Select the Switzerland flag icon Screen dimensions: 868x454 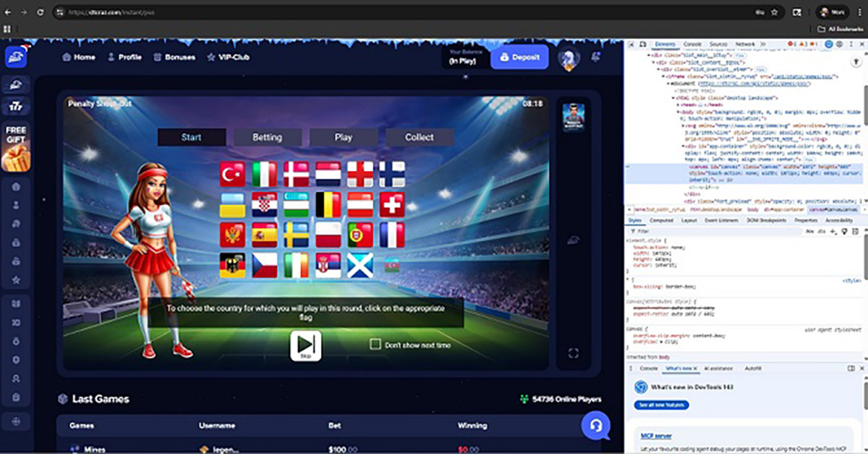pos(392,205)
